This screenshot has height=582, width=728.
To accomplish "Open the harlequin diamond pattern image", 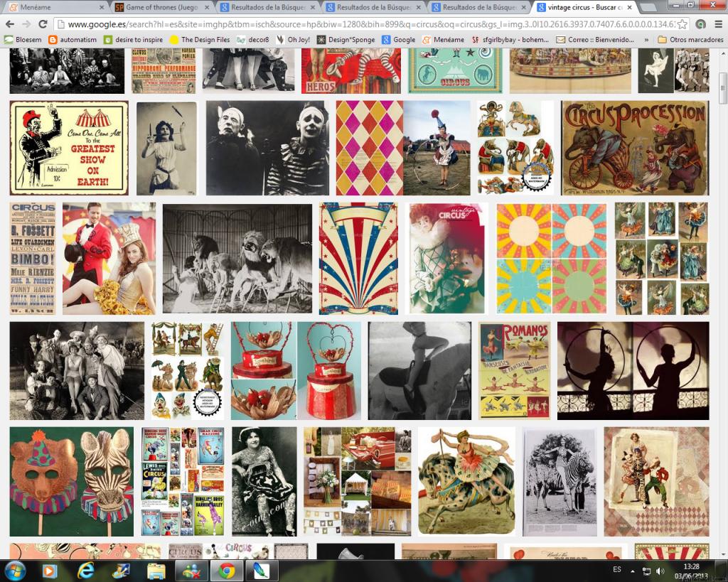I will point(370,148).
